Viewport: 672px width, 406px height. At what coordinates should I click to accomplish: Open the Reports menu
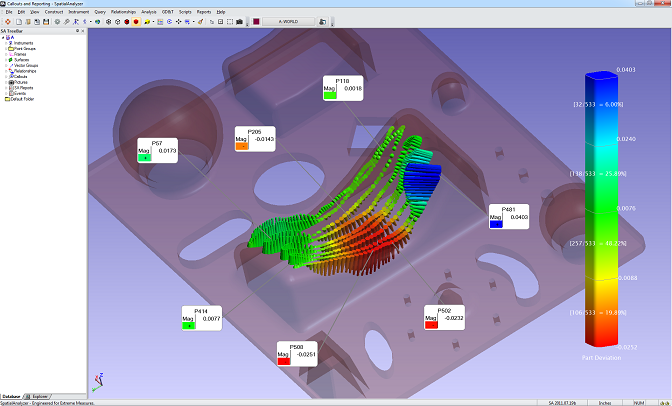pyautogui.click(x=204, y=12)
